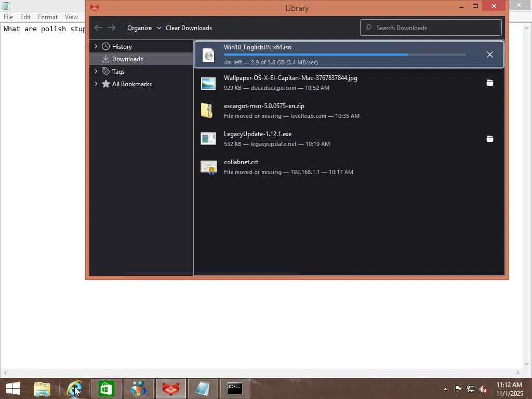Select History label in the sidebar
The image size is (532, 399).
pos(122,46)
